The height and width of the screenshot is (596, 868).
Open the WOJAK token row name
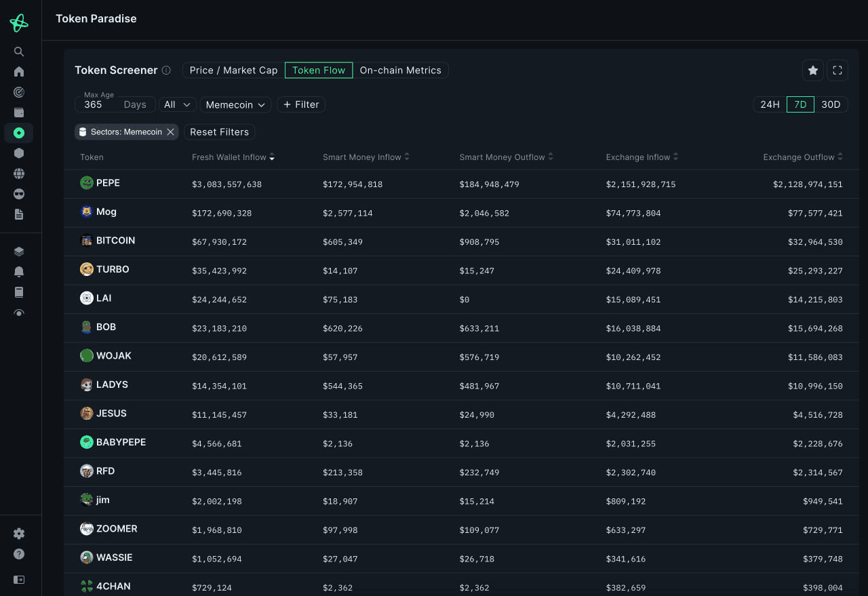click(x=114, y=356)
